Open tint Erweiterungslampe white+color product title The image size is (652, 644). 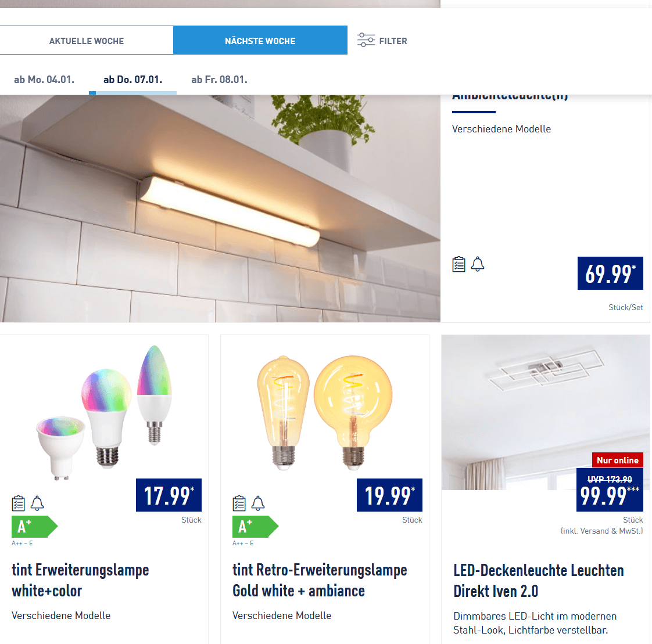click(x=80, y=580)
